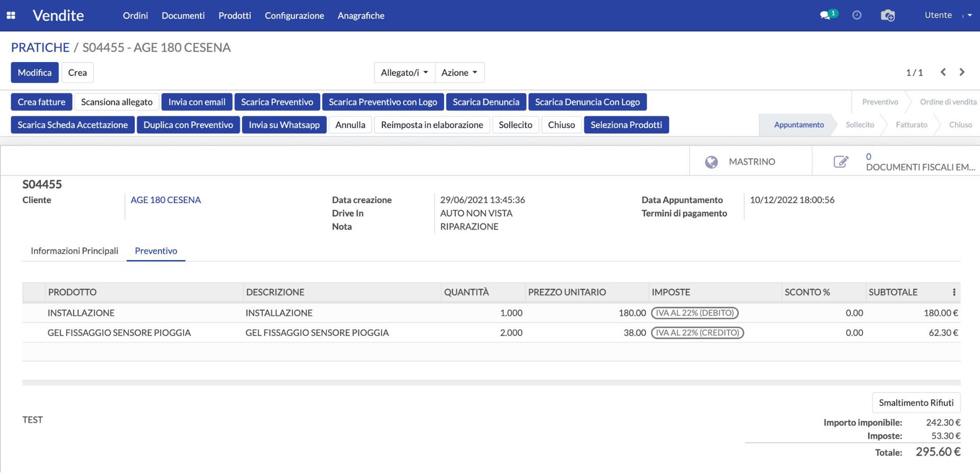This screenshot has width=980, height=475.
Task: Open the MASTRINO stat button
Action: pyautogui.click(x=751, y=162)
